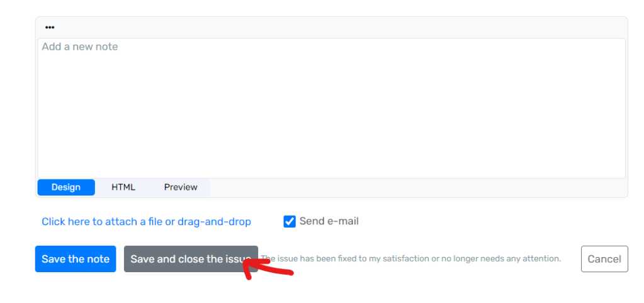Viewport: 644px width, 303px height.
Task: Click here to attach a file link
Action: [146, 222]
